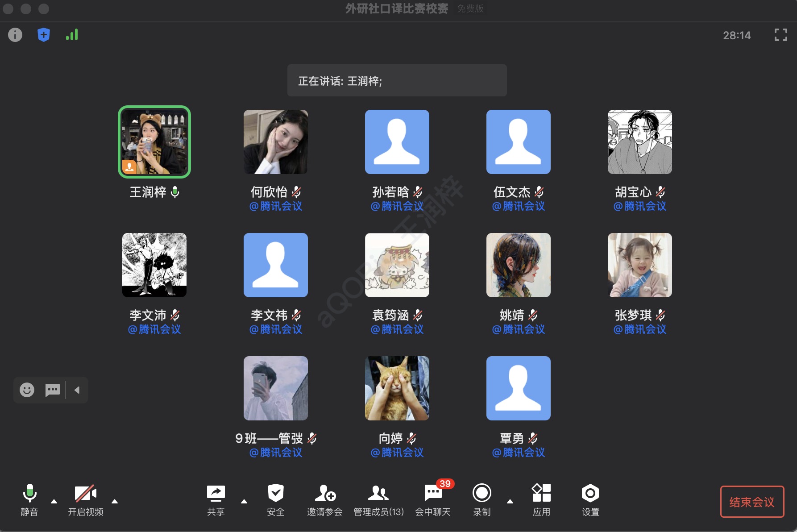
Task: Click the End Meeting (结束会议) button
Action: [x=752, y=502]
